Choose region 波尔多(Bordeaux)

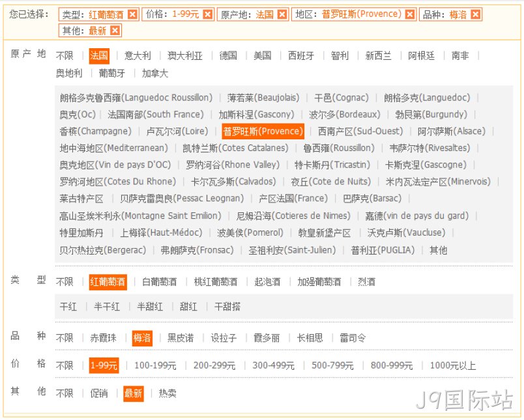point(345,115)
